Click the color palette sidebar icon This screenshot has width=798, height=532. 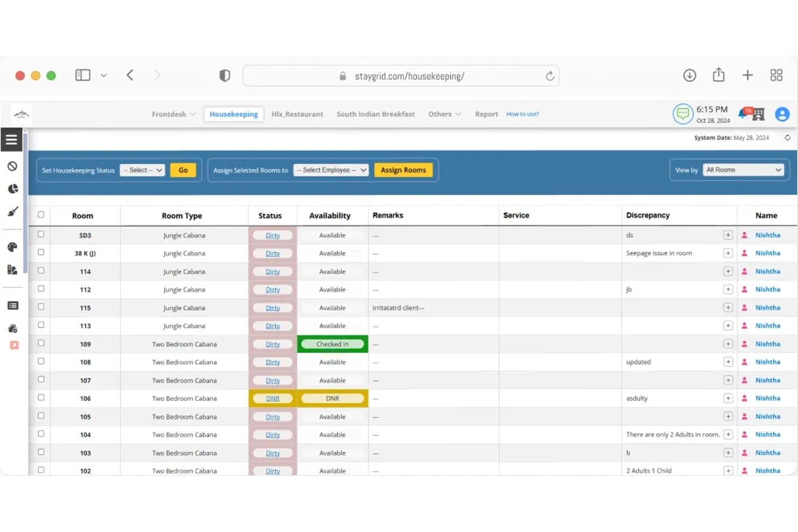(x=13, y=247)
